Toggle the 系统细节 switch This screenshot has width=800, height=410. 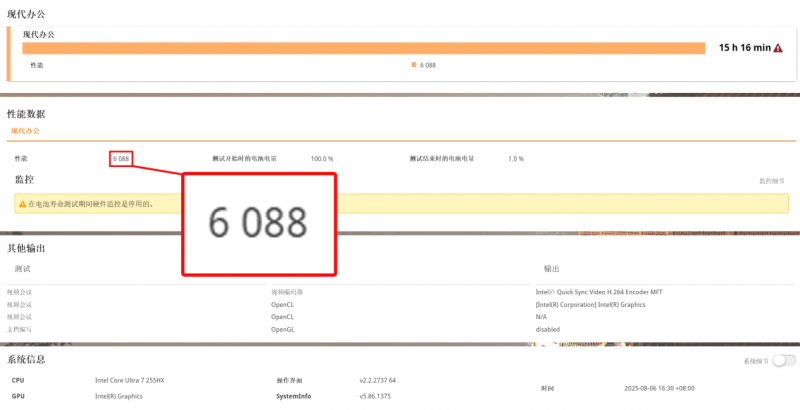coord(784,361)
